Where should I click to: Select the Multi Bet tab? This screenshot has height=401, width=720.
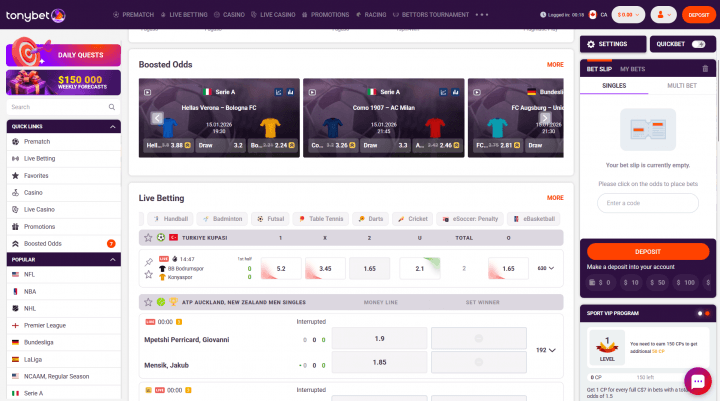682,85
